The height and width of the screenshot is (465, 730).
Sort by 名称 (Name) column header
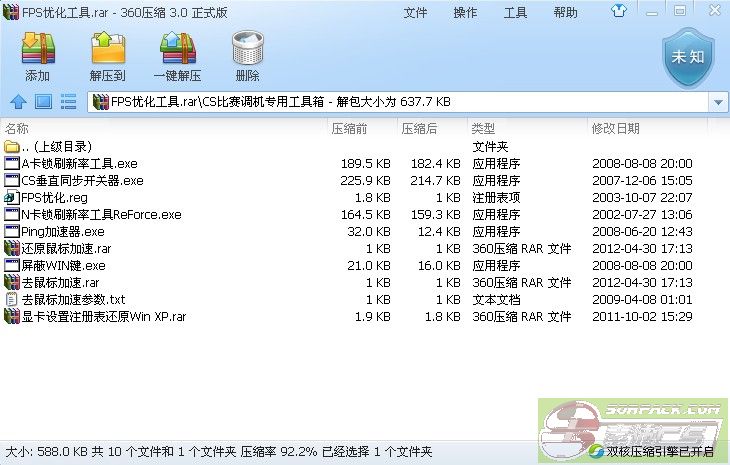pyautogui.click(x=18, y=128)
